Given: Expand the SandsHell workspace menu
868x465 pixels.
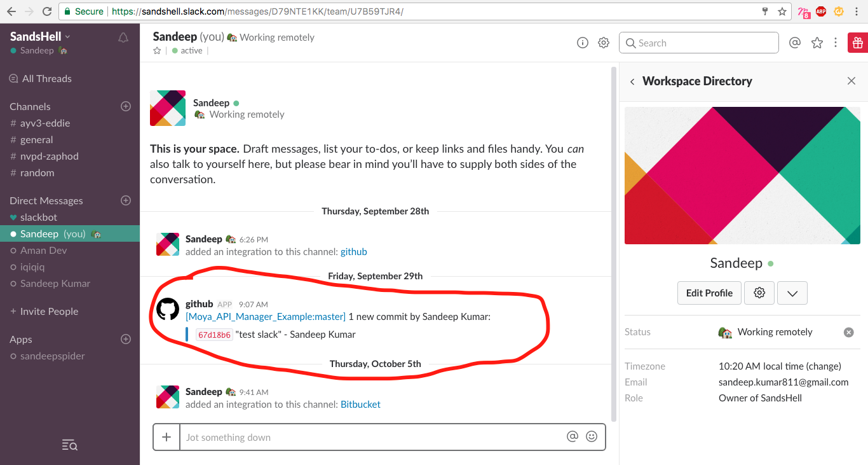Looking at the screenshot, I should click(x=41, y=36).
